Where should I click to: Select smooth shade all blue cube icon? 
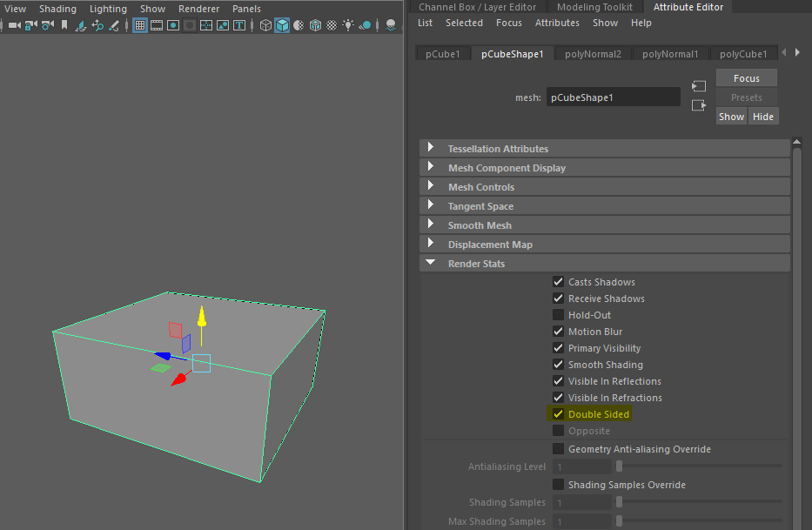(x=282, y=25)
